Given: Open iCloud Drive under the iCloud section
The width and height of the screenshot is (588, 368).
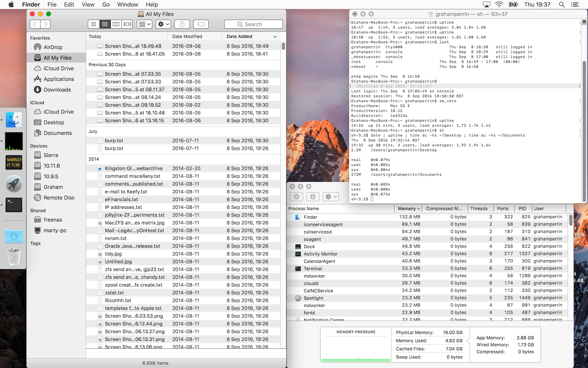Looking at the screenshot, I should 56,112.
